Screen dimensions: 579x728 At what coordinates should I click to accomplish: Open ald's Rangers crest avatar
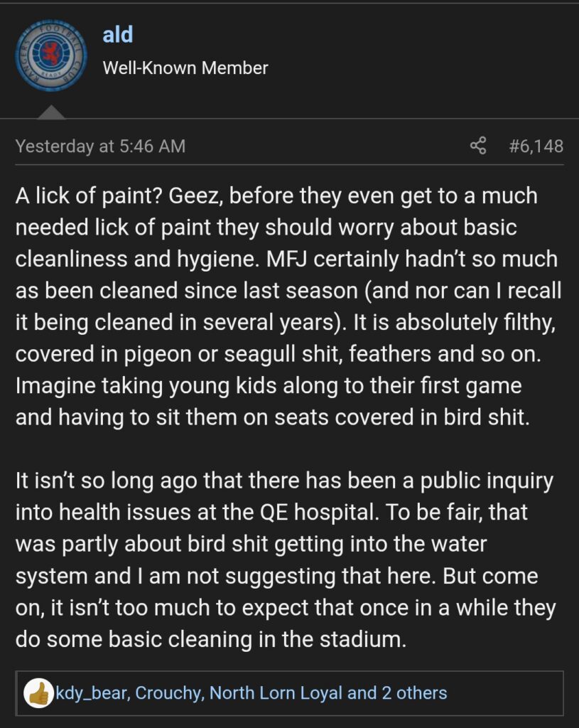coord(51,55)
